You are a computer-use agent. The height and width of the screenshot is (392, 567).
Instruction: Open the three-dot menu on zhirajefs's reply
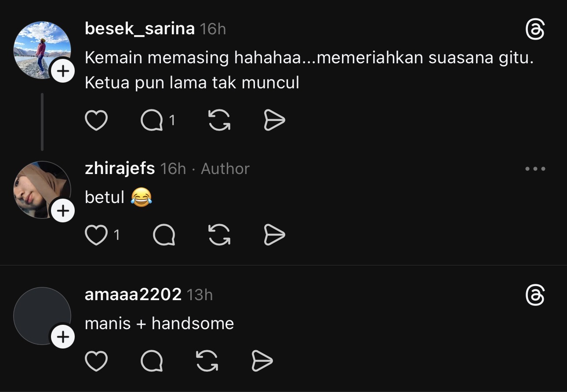535,169
